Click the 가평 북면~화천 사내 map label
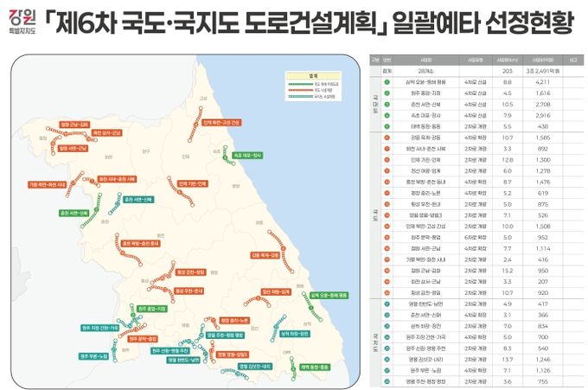Viewport: 588px width, 390px height. (x=48, y=184)
